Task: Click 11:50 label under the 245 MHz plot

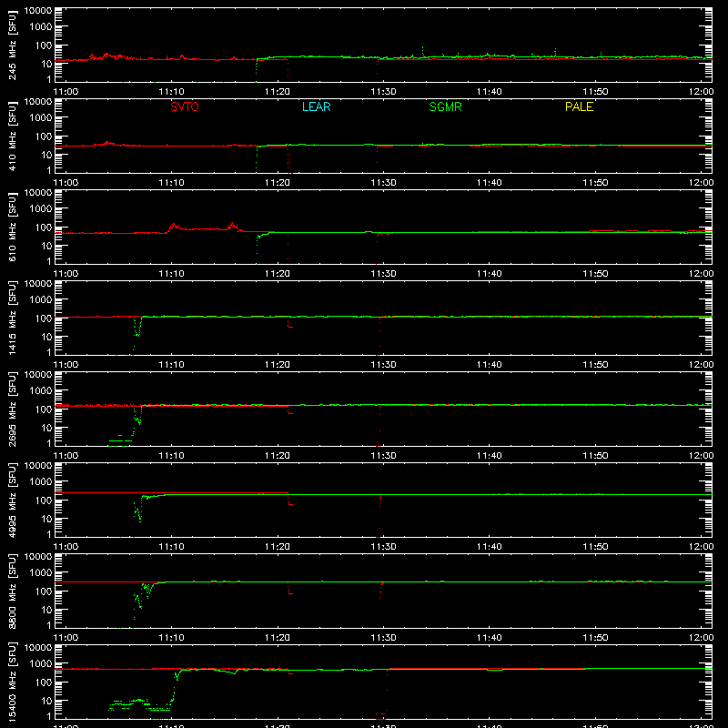Action: click(596, 92)
